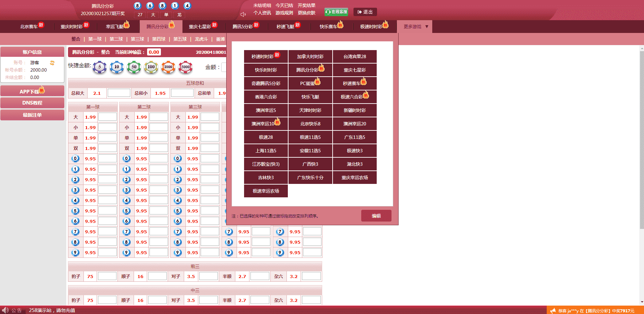
Task: Expand the 更多游戏 dropdown
Action: [x=416, y=27]
